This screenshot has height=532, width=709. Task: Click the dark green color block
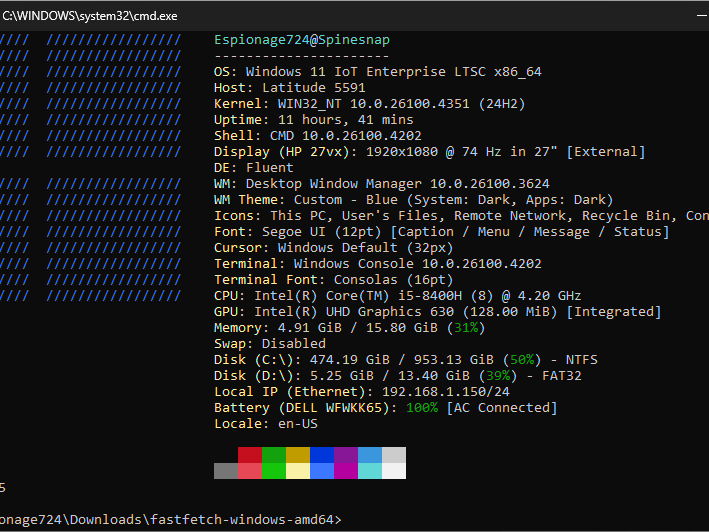(274, 455)
